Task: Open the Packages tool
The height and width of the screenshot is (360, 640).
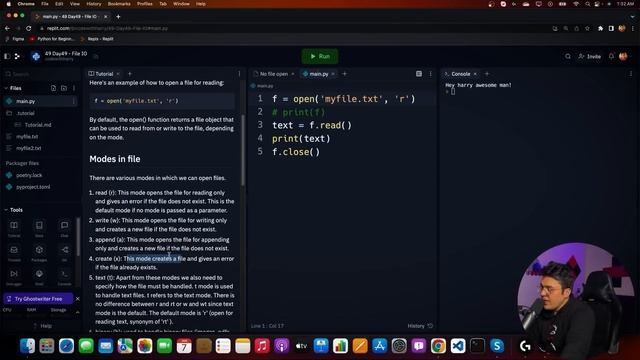Action: pyautogui.click(x=39, y=253)
